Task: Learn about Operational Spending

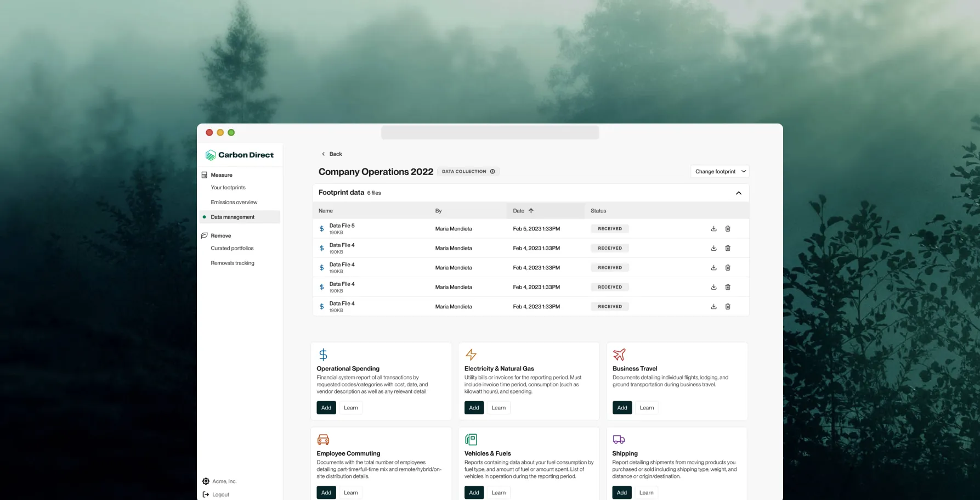Action: tap(351, 408)
